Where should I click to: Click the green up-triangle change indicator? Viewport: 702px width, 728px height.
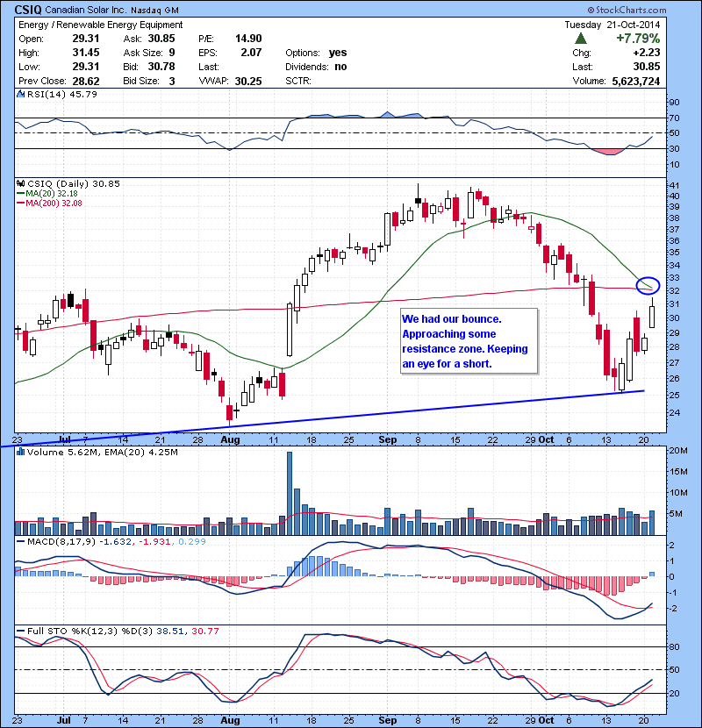coord(581,39)
